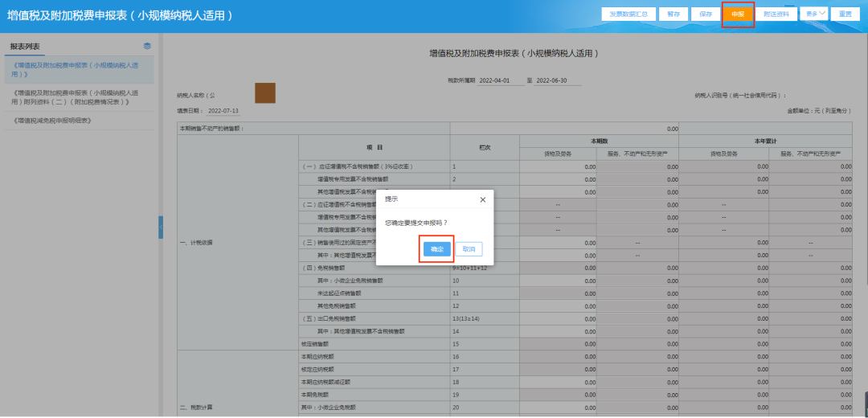The width and height of the screenshot is (868, 418).
Task: Click the orange-brown block beside 纳税人名称
Action: click(265, 93)
